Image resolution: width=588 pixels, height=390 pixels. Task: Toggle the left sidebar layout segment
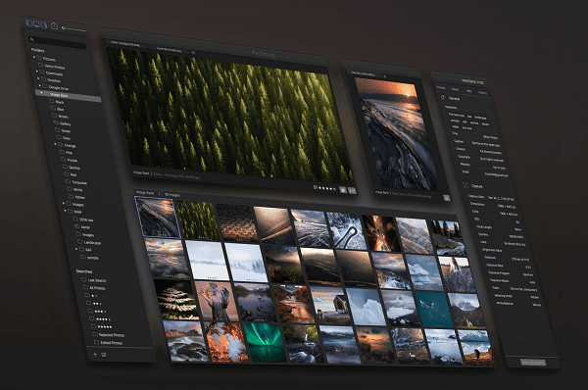click(x=29, y=24)
